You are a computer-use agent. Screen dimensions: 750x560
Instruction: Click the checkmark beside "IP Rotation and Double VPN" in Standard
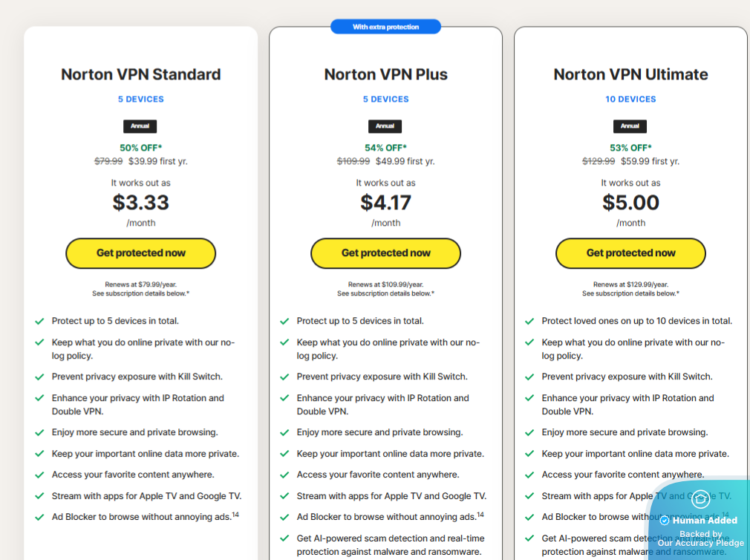coord(39,399)
